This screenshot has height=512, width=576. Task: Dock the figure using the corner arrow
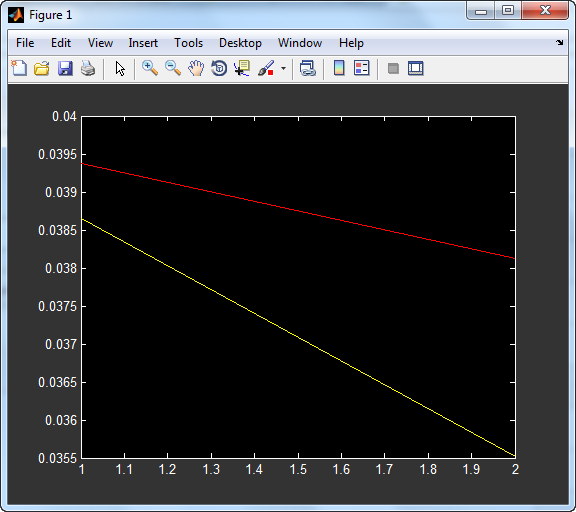559,43
